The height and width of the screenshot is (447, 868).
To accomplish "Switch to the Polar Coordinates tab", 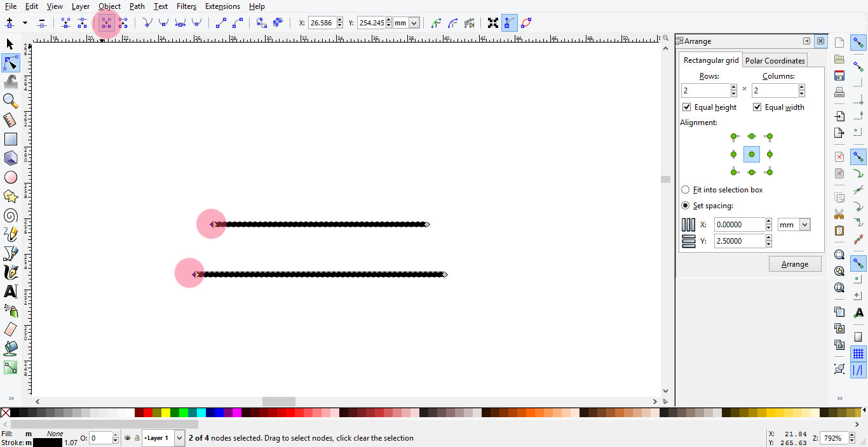I will [775, 61].
